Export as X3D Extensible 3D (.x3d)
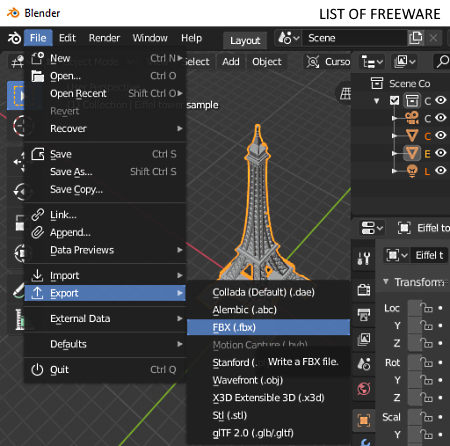 coord(268,398)
